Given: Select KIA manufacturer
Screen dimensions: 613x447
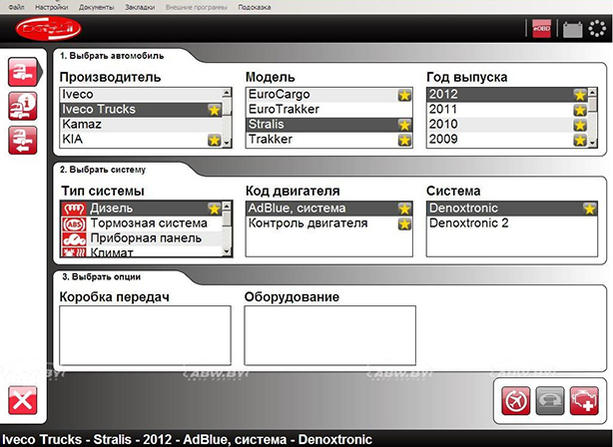Looking at the screenshot, I should tap(141, 139).
